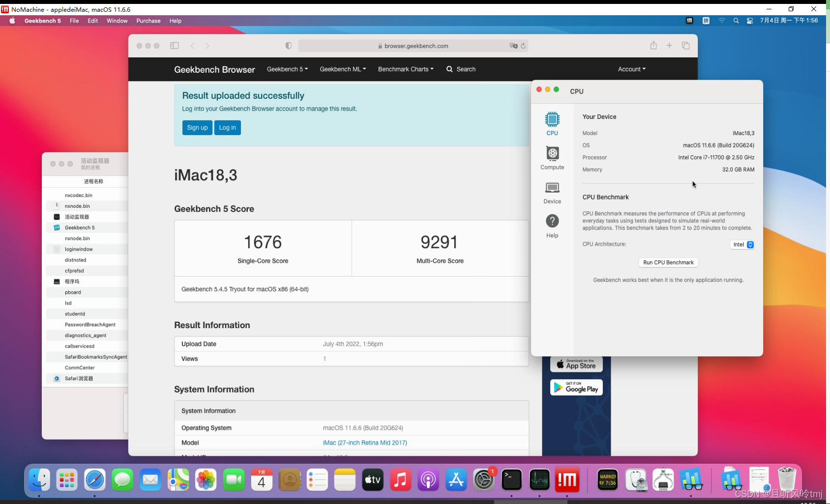Viewport: 830px width, 504px height.
Task: Expand the Benchmark Charts dropdown
Action: (x=406, y=69)
